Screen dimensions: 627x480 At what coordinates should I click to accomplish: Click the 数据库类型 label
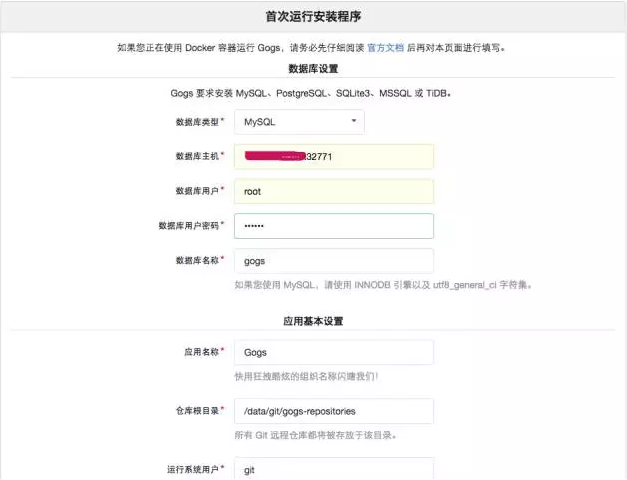(x=197, y=122)
